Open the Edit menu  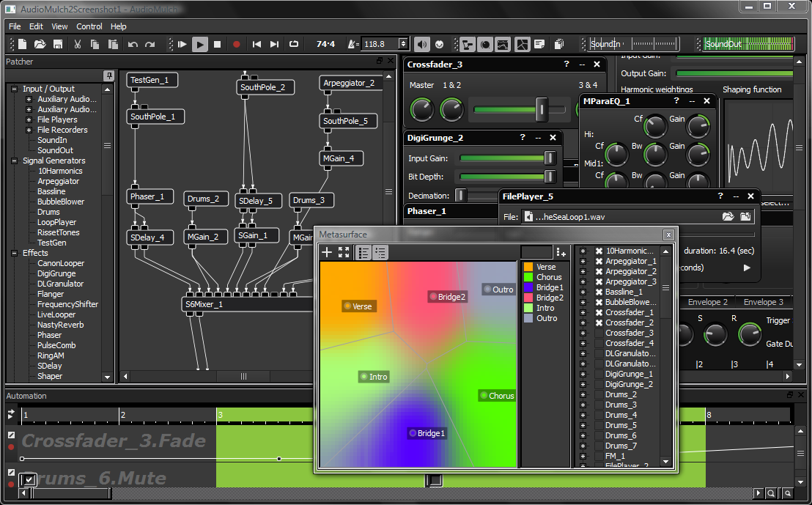point(36,26)
